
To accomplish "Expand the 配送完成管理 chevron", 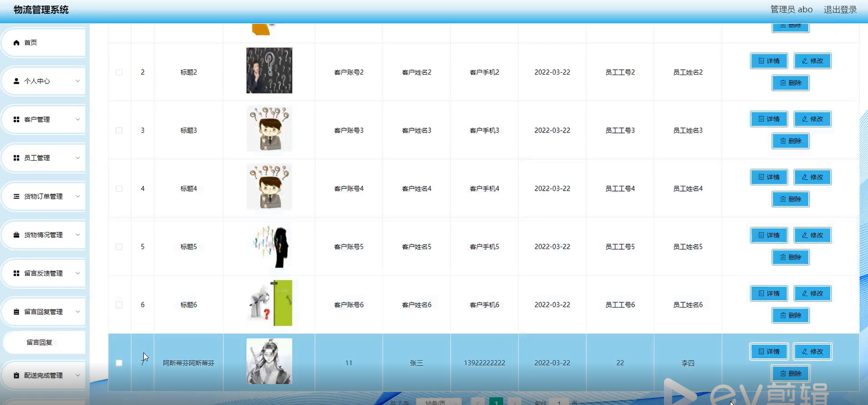I will click(78, 375).
